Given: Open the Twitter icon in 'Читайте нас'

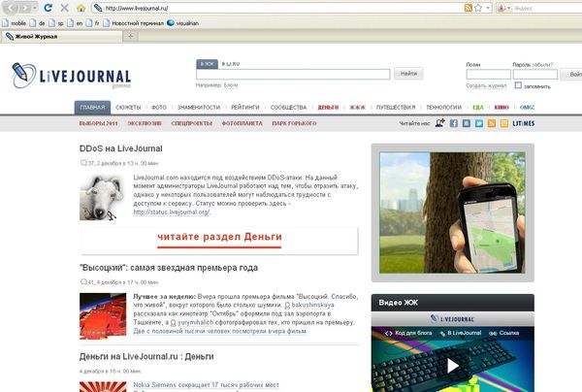Looking at the screenshot, I should [x=479, y=123].
